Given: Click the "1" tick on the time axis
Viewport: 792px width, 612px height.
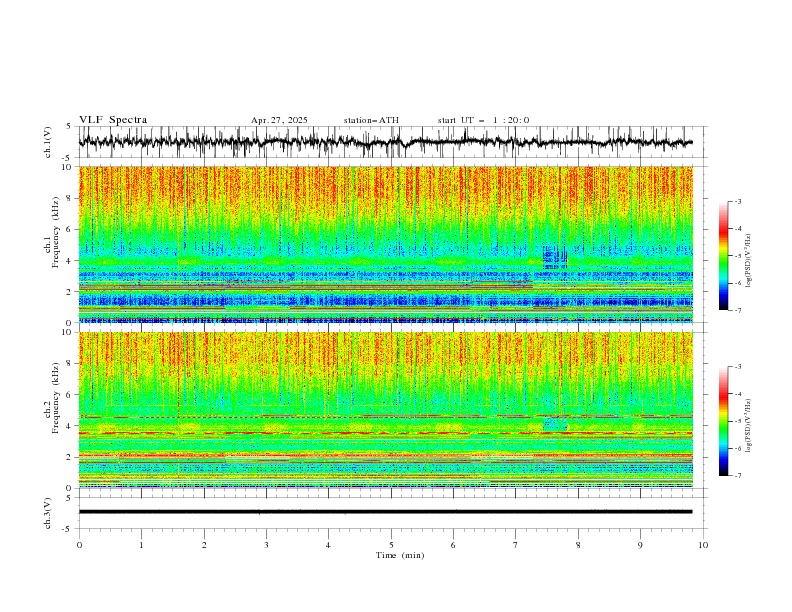Looking at the screenshot, I should click(141, 545).
